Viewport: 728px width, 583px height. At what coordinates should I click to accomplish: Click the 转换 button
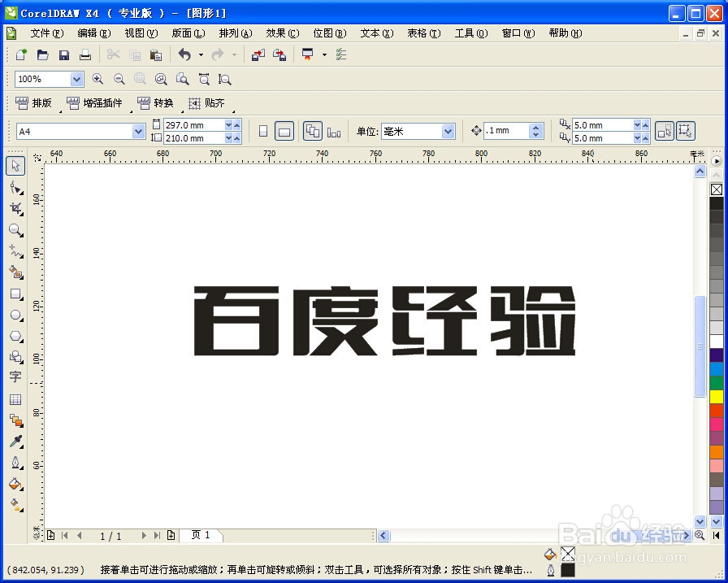(155, 103)
